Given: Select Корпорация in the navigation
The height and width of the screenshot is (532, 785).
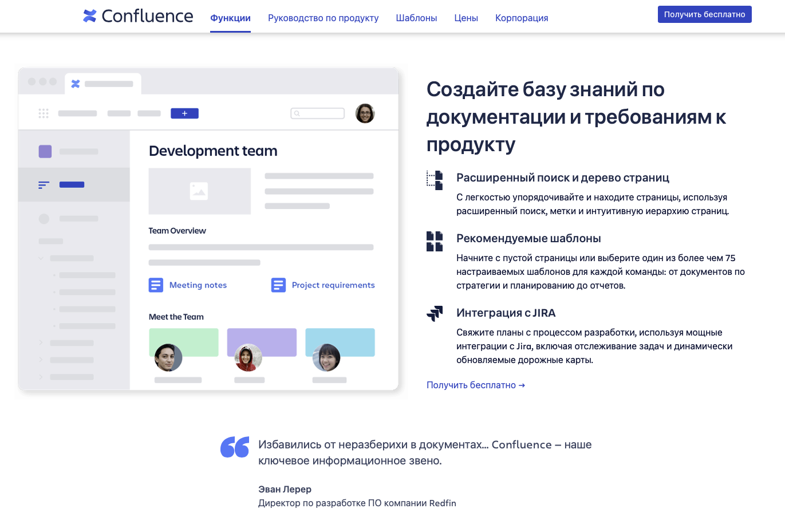Looking at the screenshot, I should coord(522,18).
